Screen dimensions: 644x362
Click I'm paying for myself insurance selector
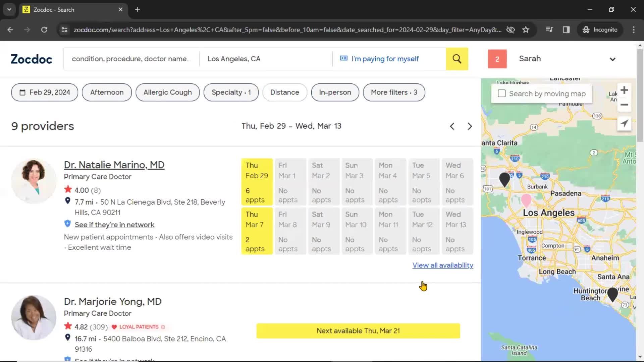click(389, 59)
